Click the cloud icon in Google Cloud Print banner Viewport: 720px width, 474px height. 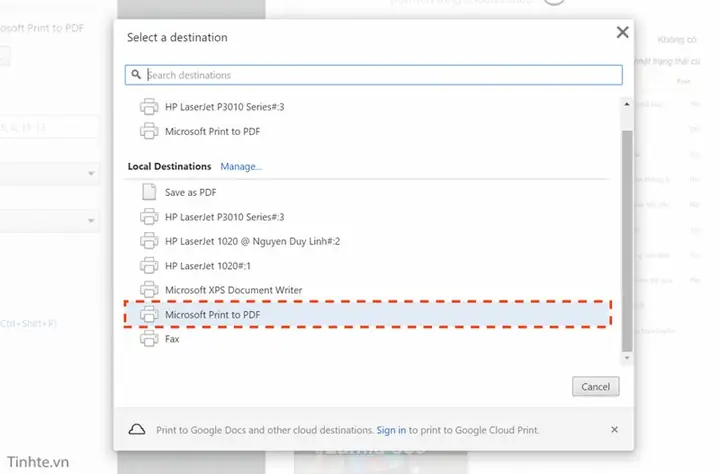coord(137,429)
